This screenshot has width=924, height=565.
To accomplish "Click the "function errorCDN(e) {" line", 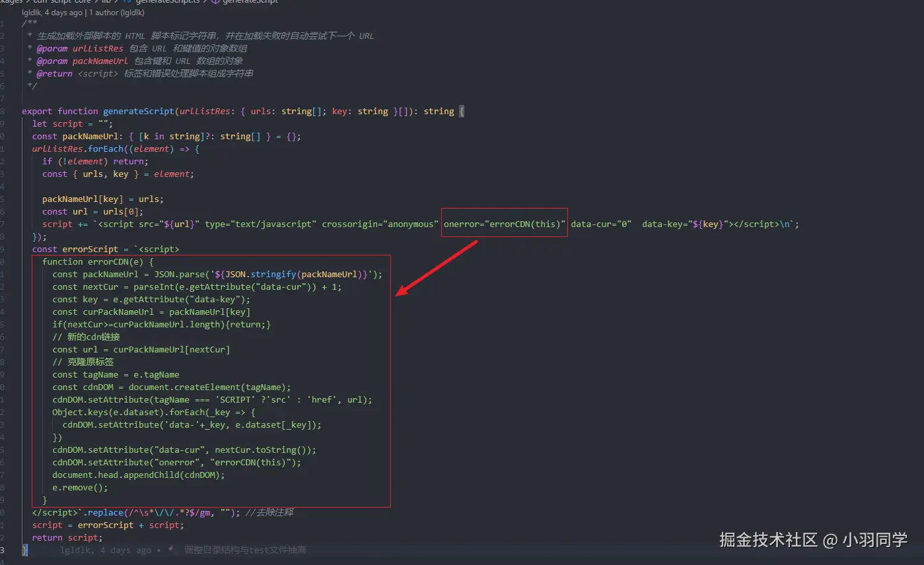I will [98, 261].
